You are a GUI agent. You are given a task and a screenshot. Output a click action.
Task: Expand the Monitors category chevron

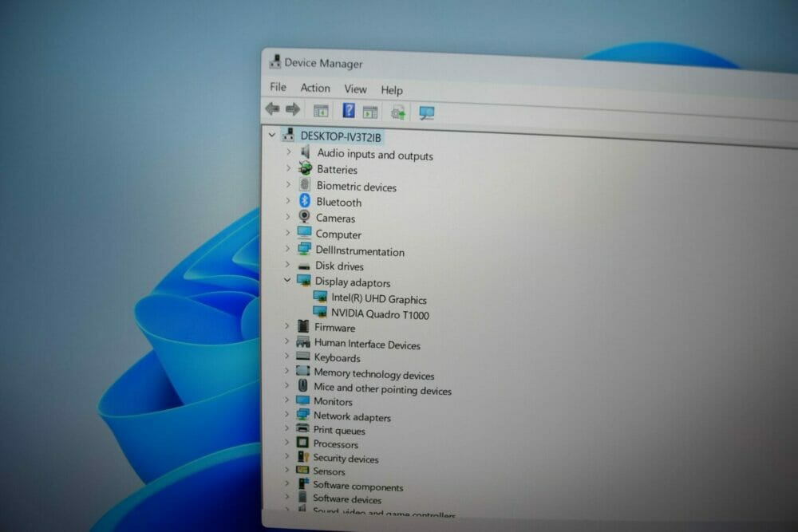coord(287,400)
